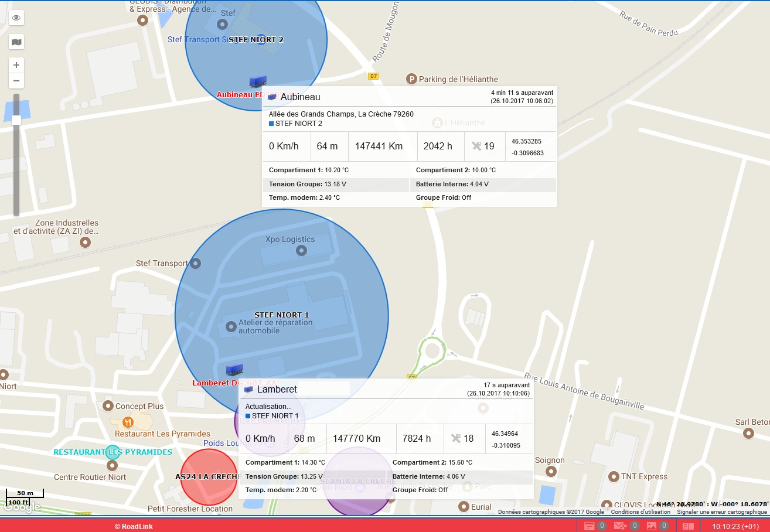The image size is (770, 532).
Task: Click the Centre Routier Niort marker
Action: pyautogui.click(x=112, y=466)
